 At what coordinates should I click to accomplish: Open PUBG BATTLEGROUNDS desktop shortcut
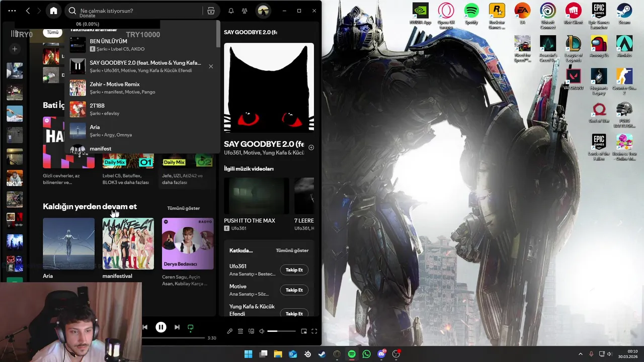pyautogui.click(x=624, y=115)
